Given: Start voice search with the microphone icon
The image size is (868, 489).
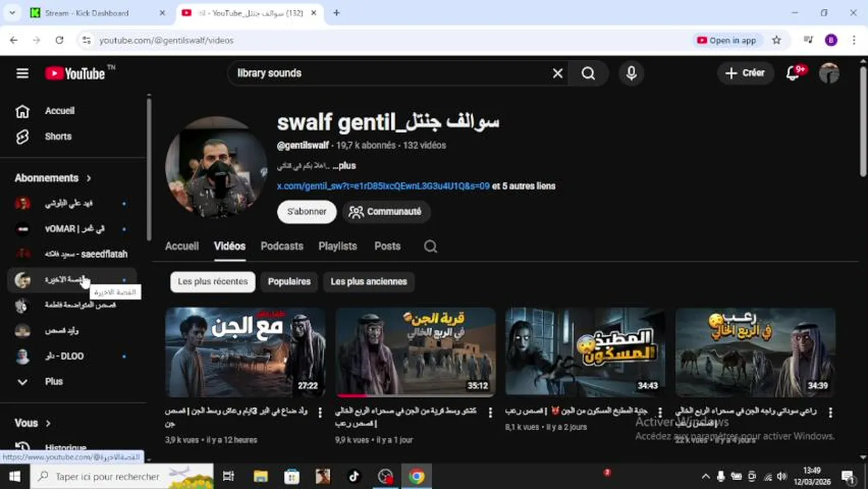Looking at the screenshot, I should 632,73.
